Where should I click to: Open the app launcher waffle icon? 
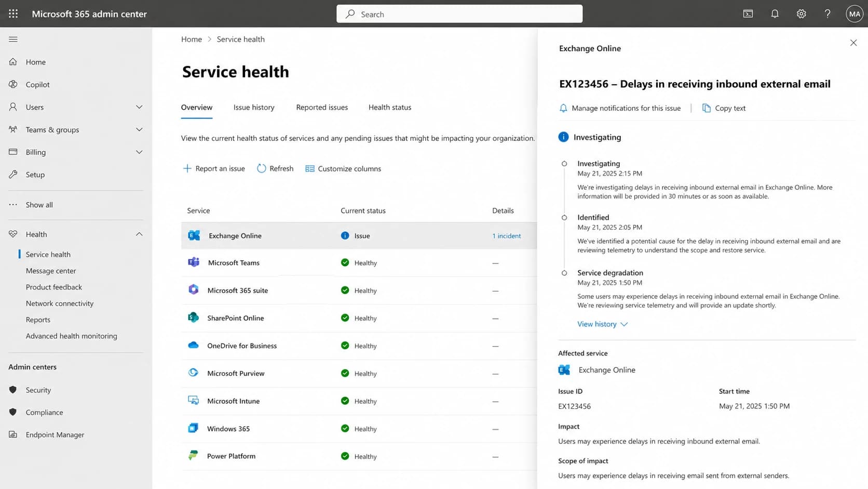13,14
